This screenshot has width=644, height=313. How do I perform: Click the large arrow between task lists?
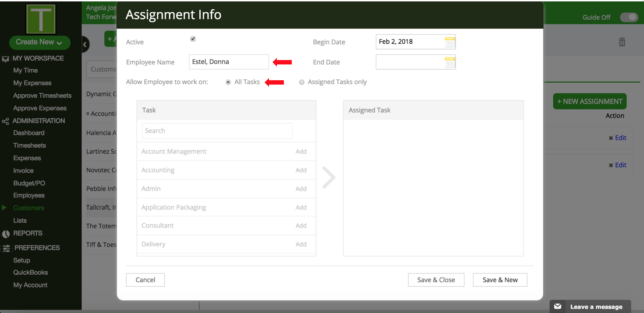[x=329, y=178]
